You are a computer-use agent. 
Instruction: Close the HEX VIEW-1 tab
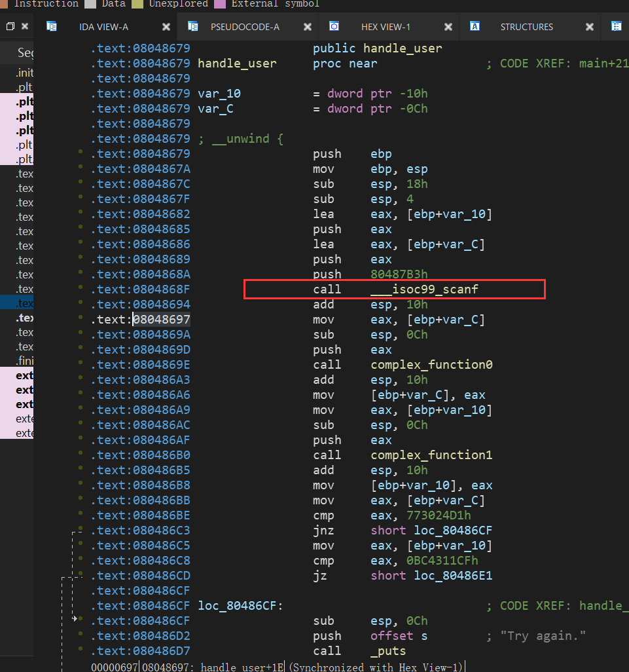[448, 27]
